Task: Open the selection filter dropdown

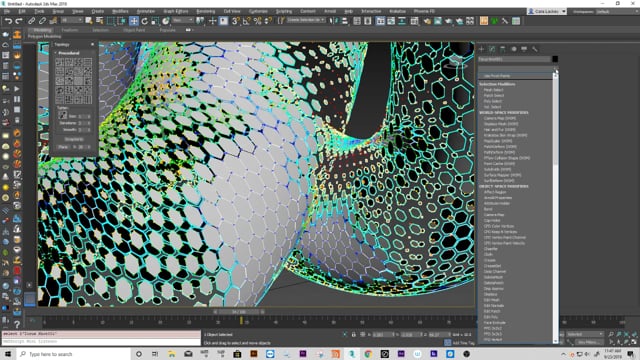Action: coord(72,20)
